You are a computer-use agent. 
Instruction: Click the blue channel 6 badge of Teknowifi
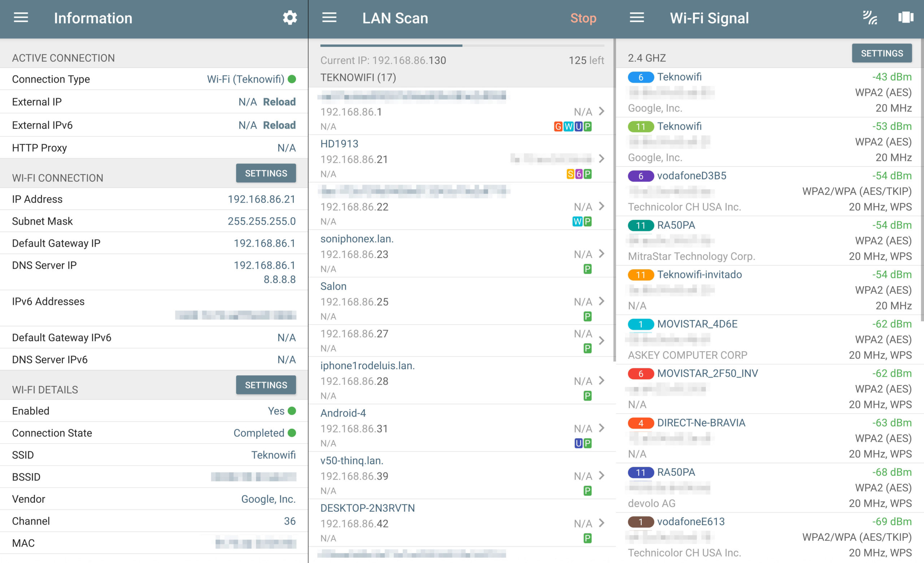641,77
